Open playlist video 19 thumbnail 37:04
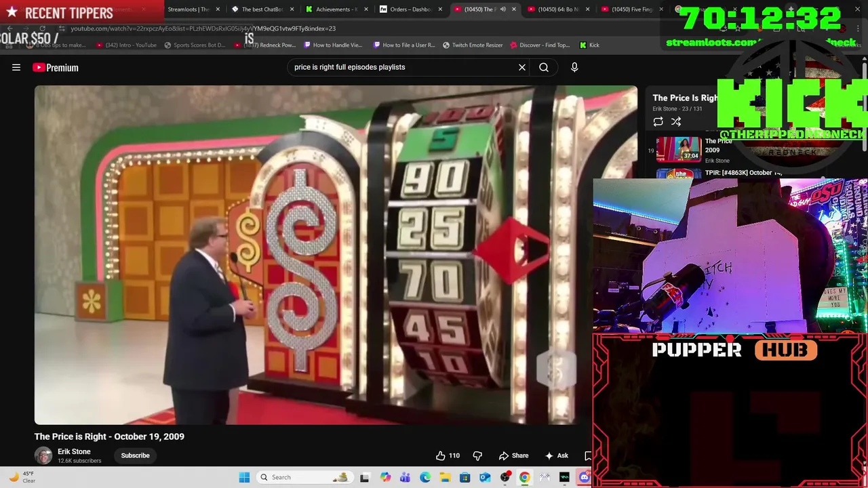 (678, 150)
